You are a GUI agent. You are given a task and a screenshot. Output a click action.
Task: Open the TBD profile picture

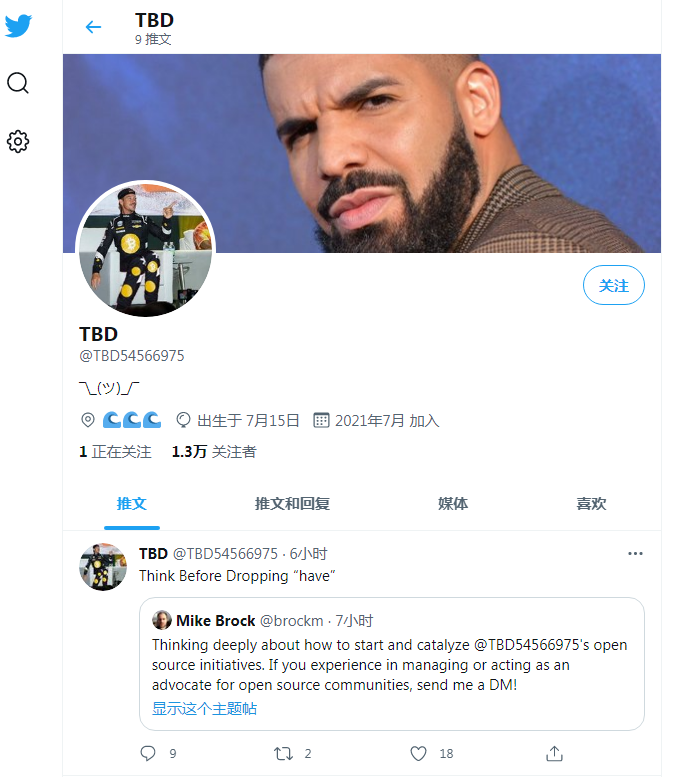[x=145, y=249]
